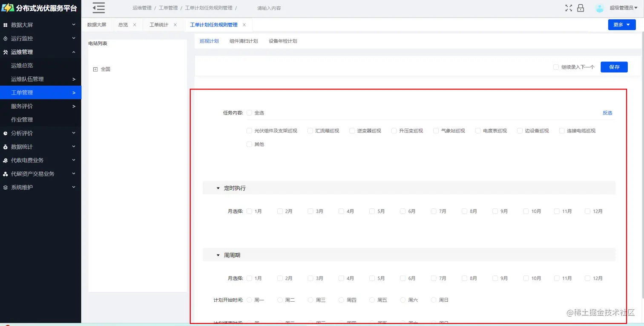Enable the 继续录入下一个 checkbox
This screenshot has width=644, height=326.
(x=556, y=67)
